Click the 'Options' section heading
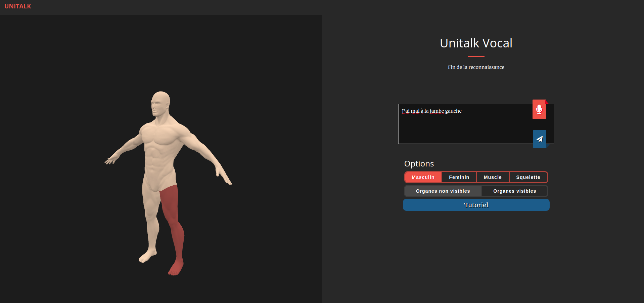Image resolution: width=644 pixels, height=303 pixels. (419, 164)
